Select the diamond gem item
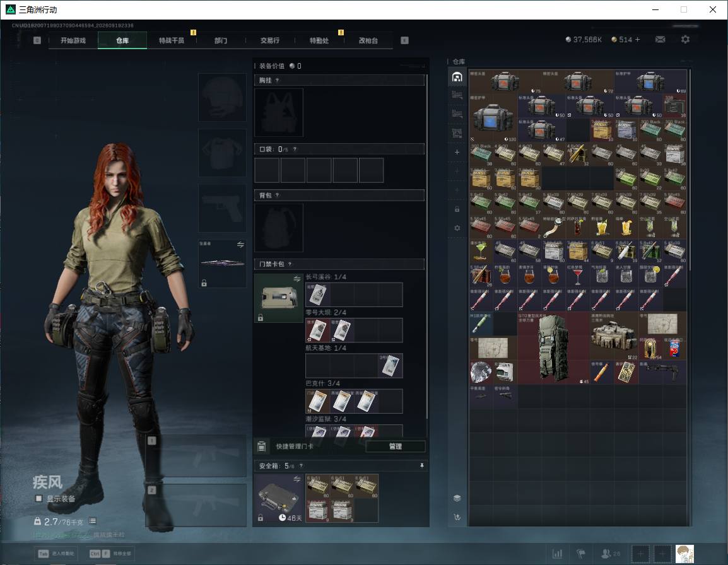The image size is (728, 565). point(481,372)
